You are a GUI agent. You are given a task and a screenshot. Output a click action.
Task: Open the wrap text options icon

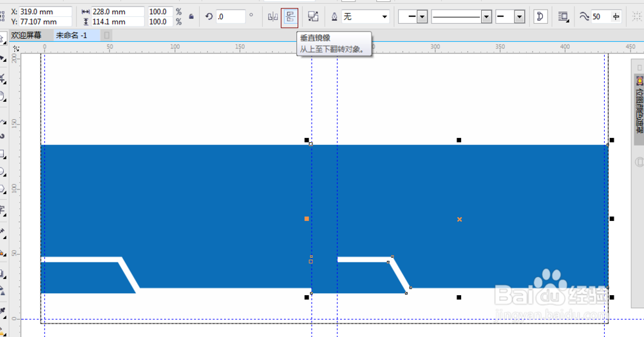pos(563,17)
